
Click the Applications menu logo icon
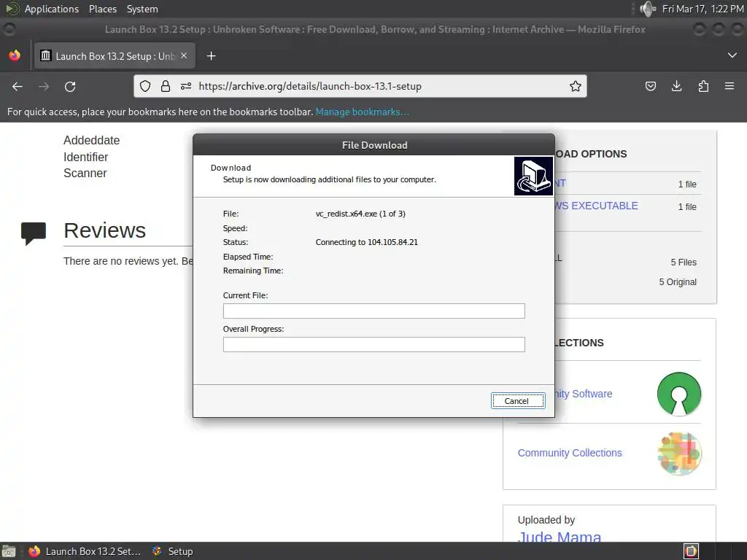click(x=12, y=9)
